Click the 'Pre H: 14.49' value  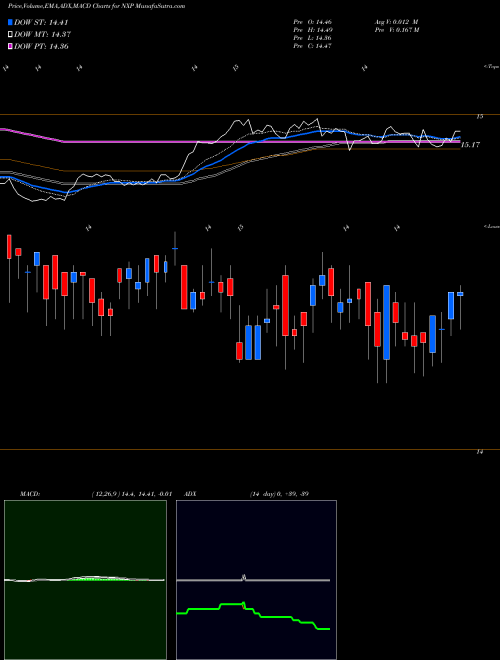click(313, 30)
